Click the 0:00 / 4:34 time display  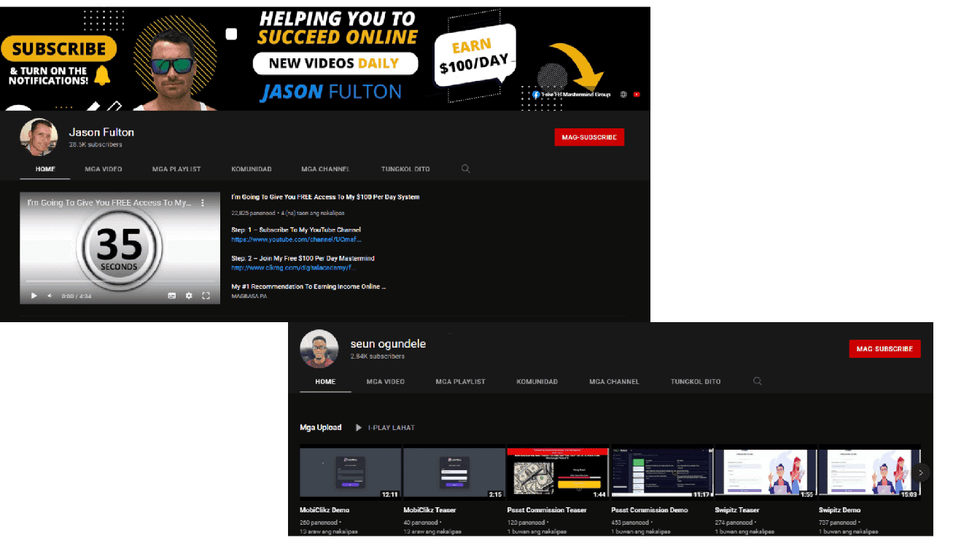coord(78,296)
